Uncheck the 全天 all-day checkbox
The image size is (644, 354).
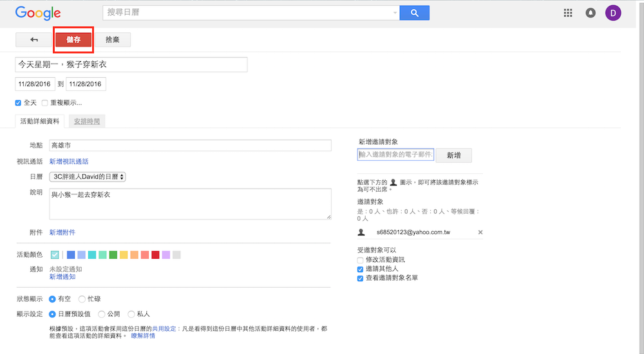click(x=19, y=103)
